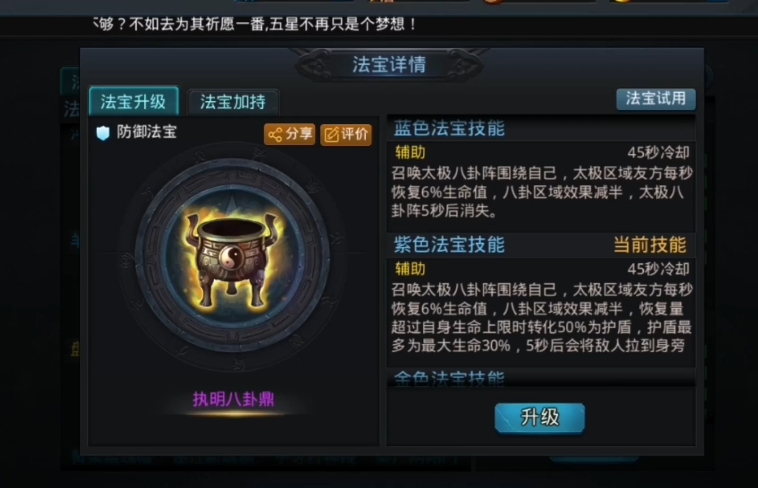Click the 升级 upgrade button
Screen dimensions: 758x488
(x=539, y=417)
